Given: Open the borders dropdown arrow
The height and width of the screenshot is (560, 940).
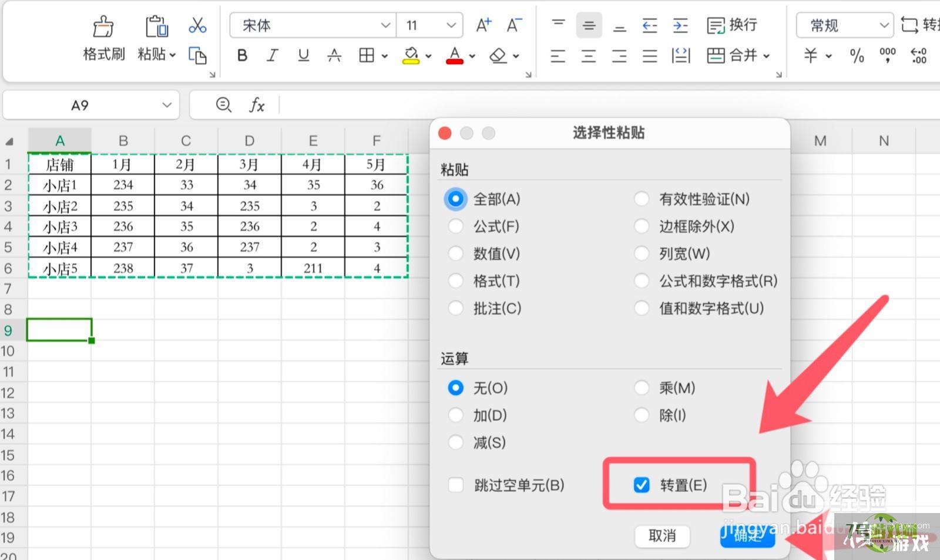Looking at the screenshot, I should point(384,56).
